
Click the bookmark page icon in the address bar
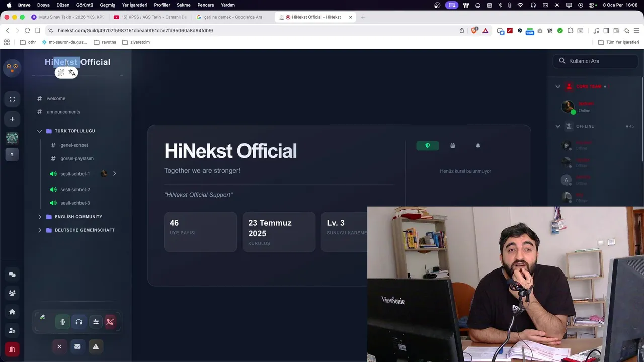[37, 31]
